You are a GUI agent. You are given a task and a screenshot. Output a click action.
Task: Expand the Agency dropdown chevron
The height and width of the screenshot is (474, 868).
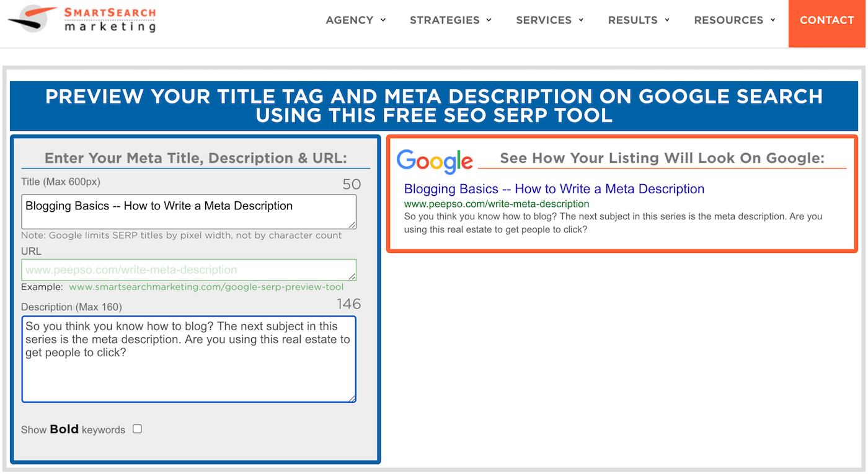pyautogui.click(x=384, y=20)
